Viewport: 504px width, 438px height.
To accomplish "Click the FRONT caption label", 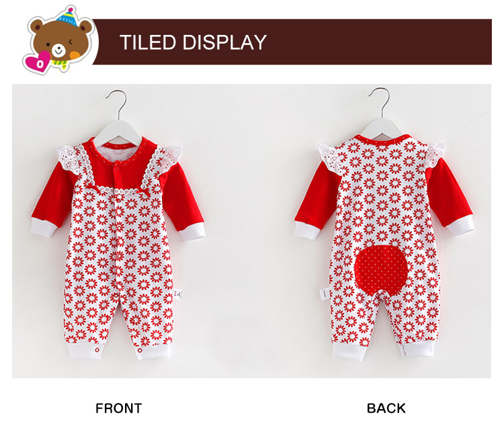I will click(x=118, y=408).
